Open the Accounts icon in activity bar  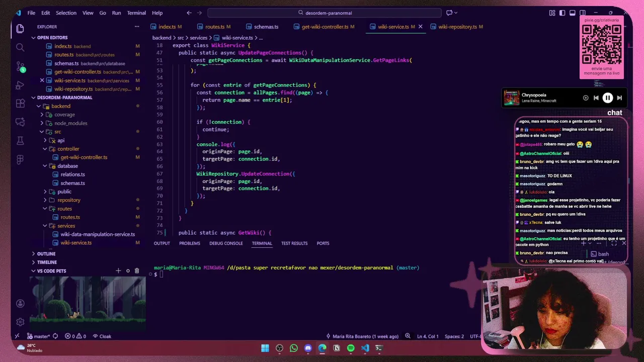[x=20, y=304]
